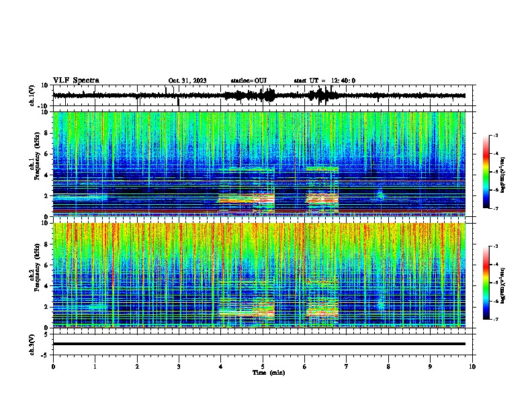The image size is (532, 411).
Task: Click the "6" kHz tick on ch.2 frequency axis
Action: tap(47, 265)
